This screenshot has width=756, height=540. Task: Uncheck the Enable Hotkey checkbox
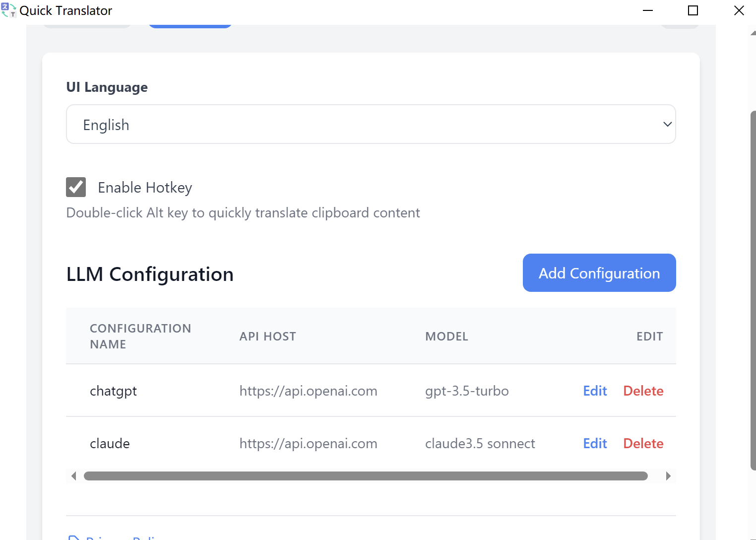coord(76,187)
